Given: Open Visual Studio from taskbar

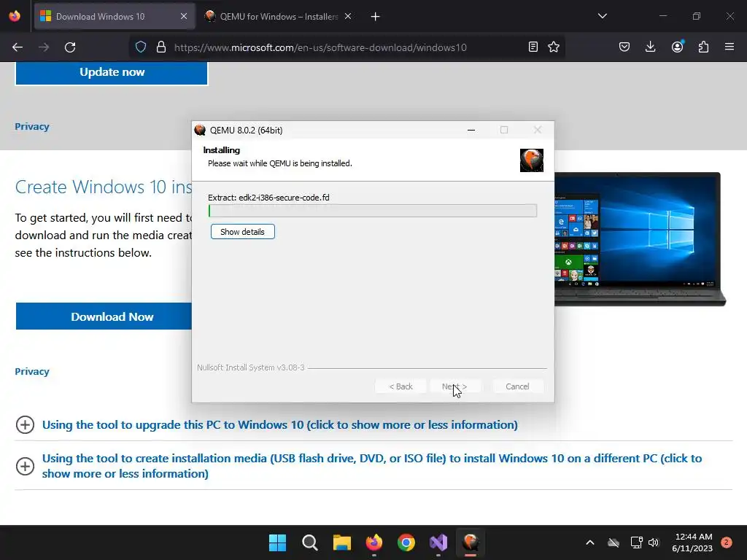Looking at the screenshot, I should [x=438, y=542].
